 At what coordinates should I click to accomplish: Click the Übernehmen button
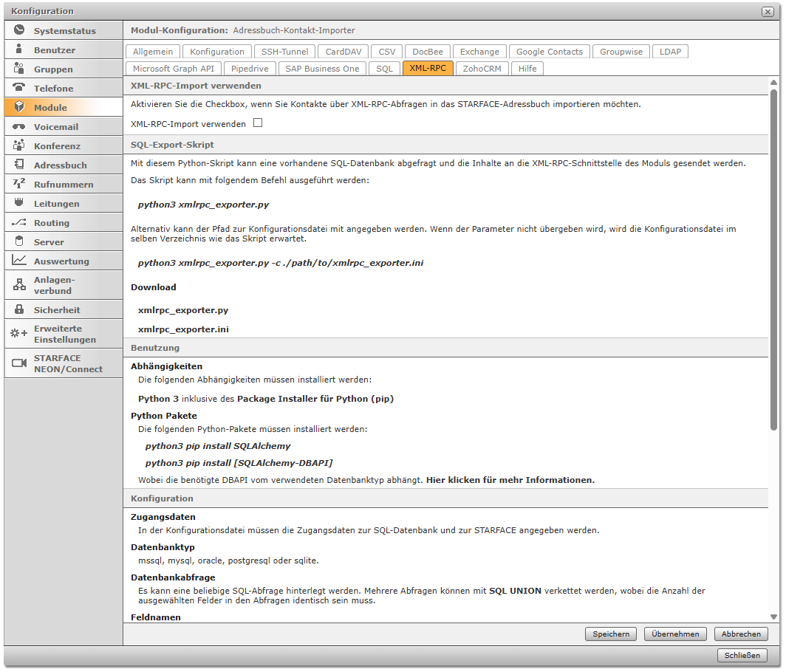[x=675, y=634]
